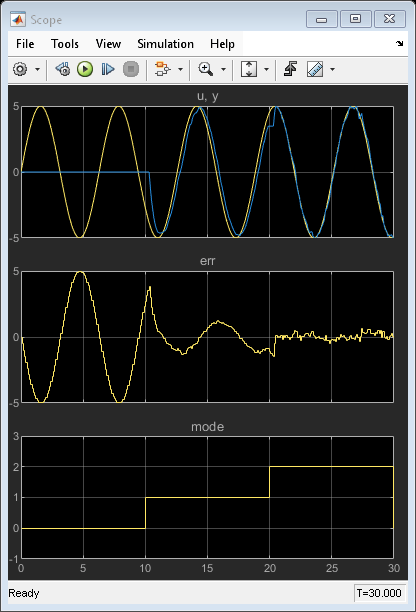Open the Tools menu

(x=65, y=44)
